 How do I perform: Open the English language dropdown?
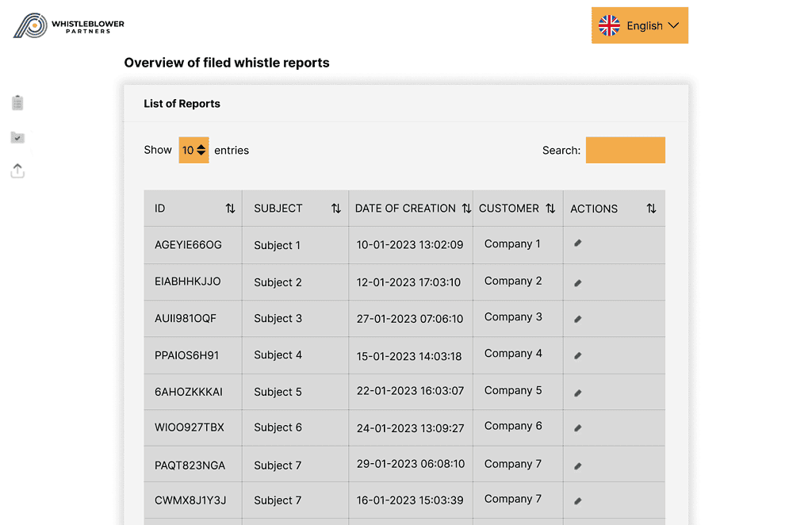(640, 25)
